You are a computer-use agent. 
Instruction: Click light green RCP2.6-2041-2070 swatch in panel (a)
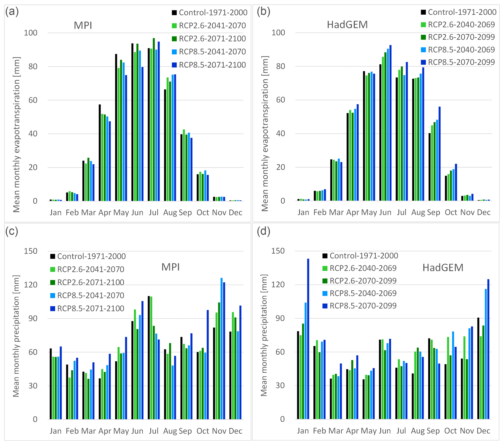(x=174, y=26)
